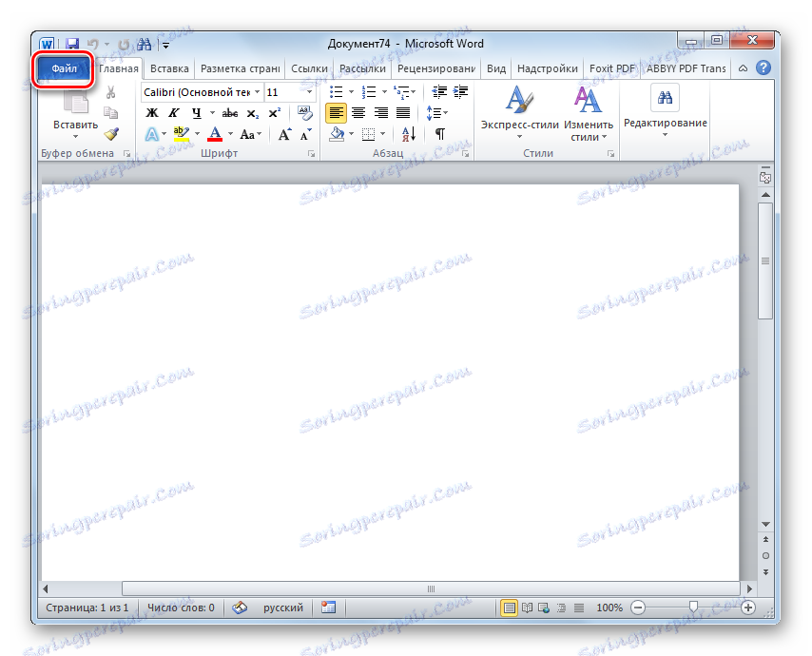Viewport: 812px width, 656px height.
Task: Redo action in the quick access toolbar
Action: coord(124,45)
